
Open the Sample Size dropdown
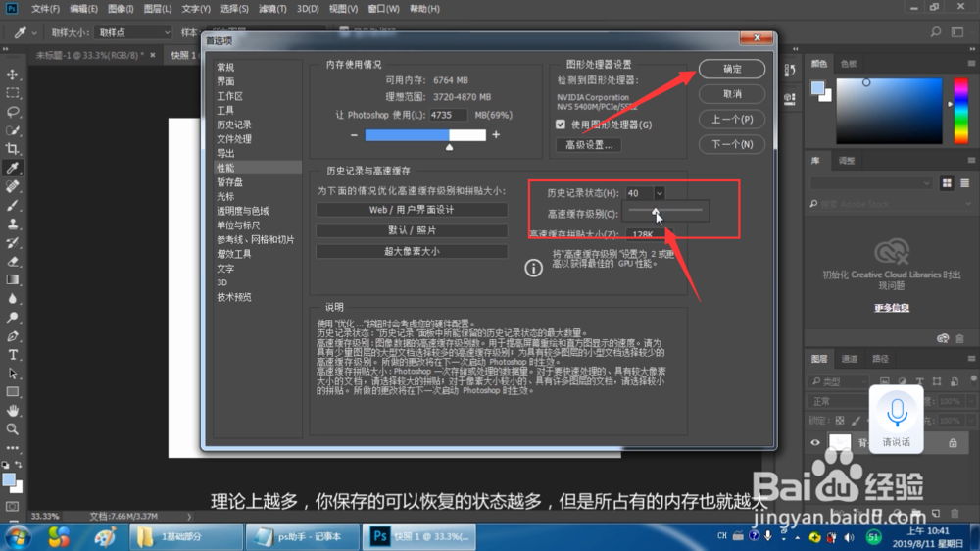[133, 32]
